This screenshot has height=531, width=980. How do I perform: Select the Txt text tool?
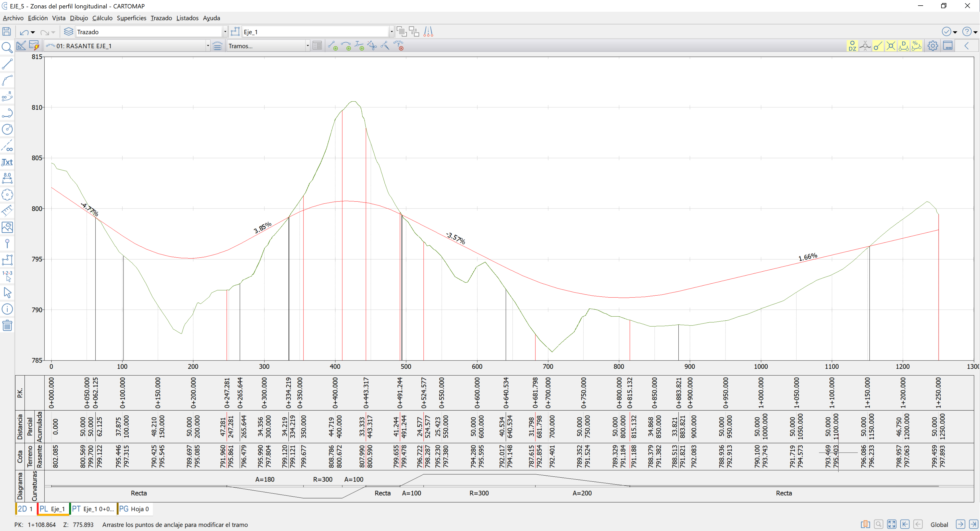(7, 162)
